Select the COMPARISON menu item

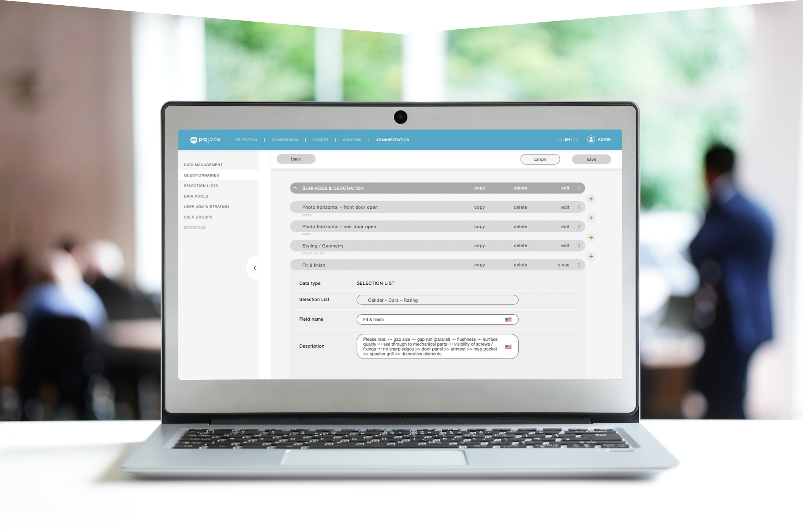(285, 139)
